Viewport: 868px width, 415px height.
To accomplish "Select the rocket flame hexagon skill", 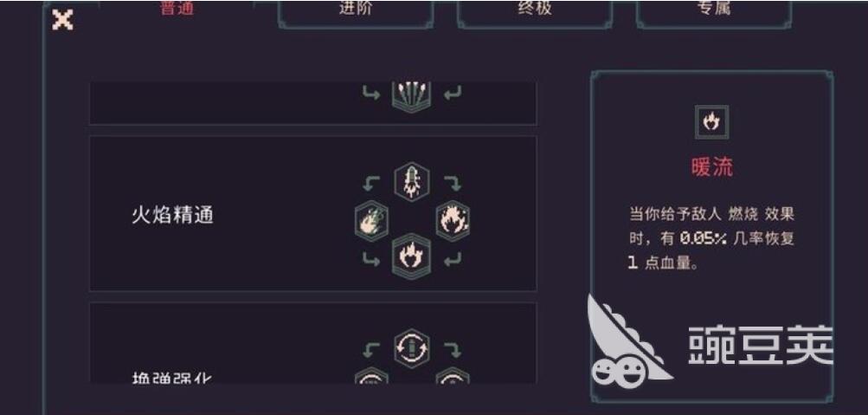I will point(412,182).
